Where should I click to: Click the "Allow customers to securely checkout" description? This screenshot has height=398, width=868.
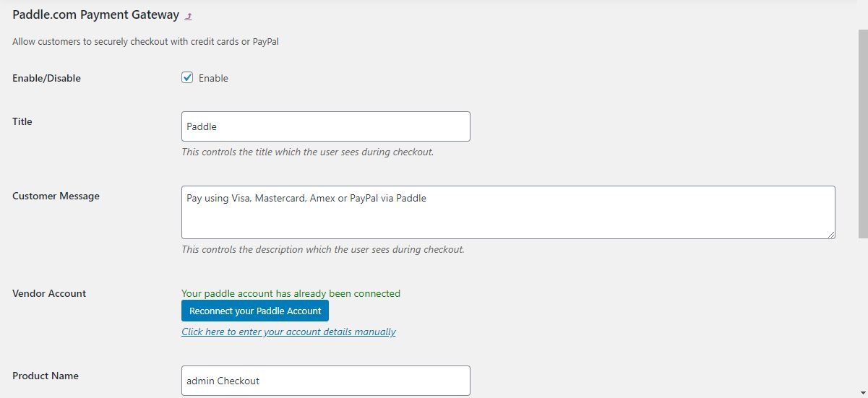click(x=145, y=42)
